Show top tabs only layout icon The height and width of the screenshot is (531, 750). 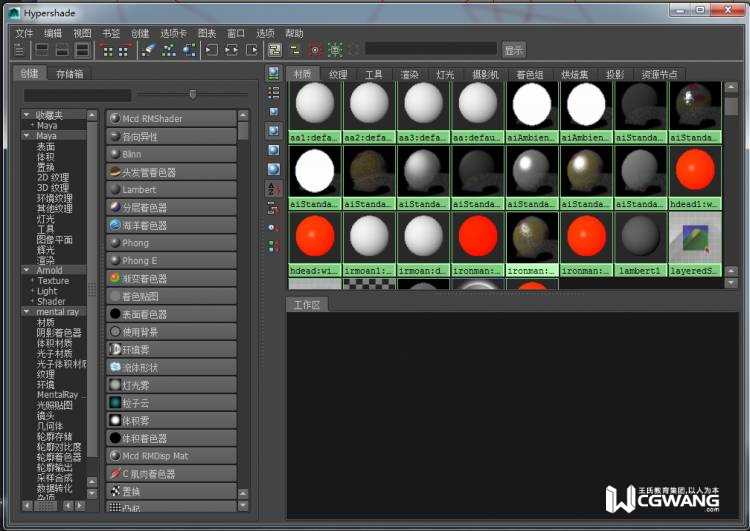click(42, 50)
